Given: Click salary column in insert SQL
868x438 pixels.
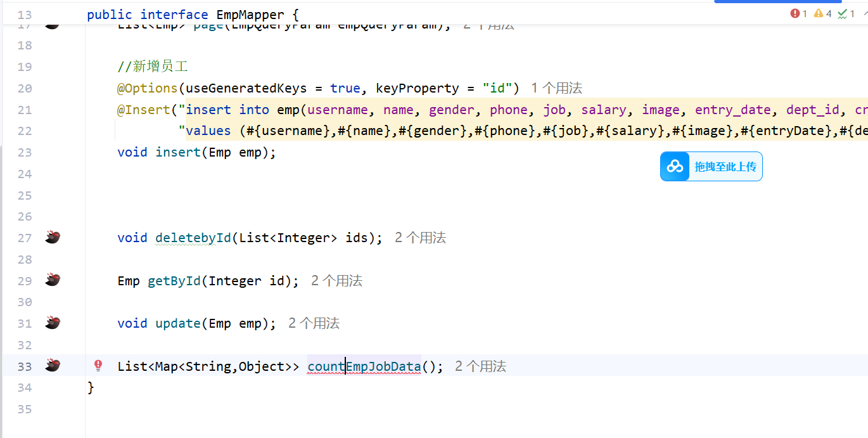Looking at the screenshot, I should (x=604, y=110).
